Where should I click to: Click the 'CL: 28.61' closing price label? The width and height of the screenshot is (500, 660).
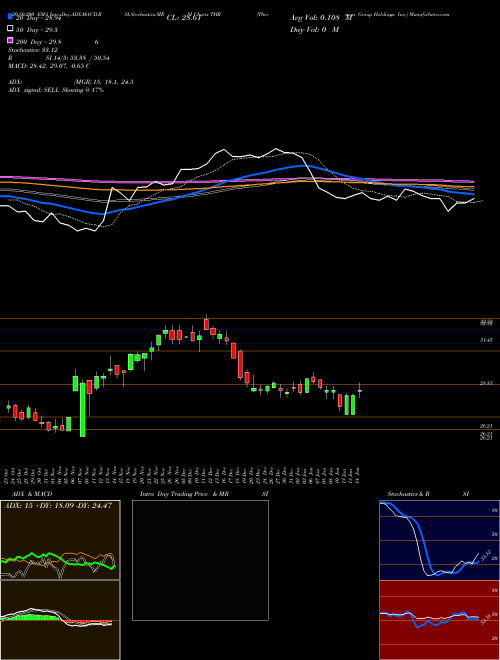click(184, 18)
